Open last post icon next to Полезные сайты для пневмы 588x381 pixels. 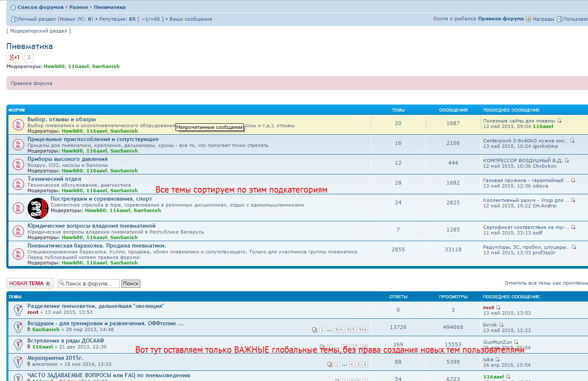[559, 121]
